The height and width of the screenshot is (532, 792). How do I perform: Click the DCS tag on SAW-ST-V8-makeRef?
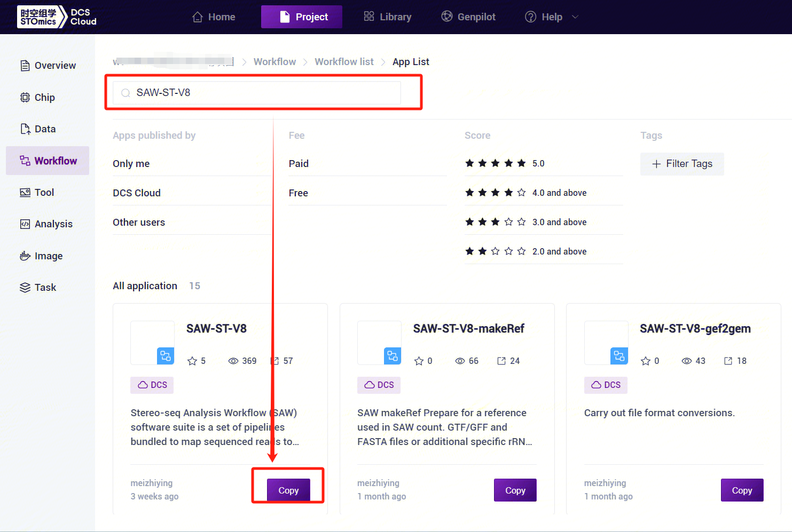click(x=379, y=385)
